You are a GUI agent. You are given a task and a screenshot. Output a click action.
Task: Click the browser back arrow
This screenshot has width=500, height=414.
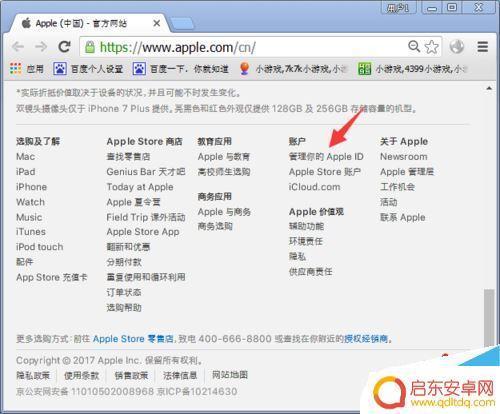(18, 47)
